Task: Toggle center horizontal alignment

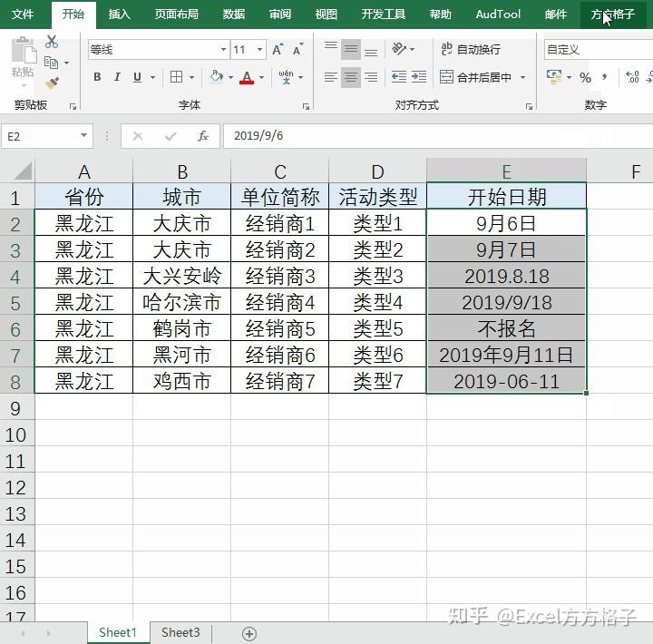Action: click(x=351, y=77)
